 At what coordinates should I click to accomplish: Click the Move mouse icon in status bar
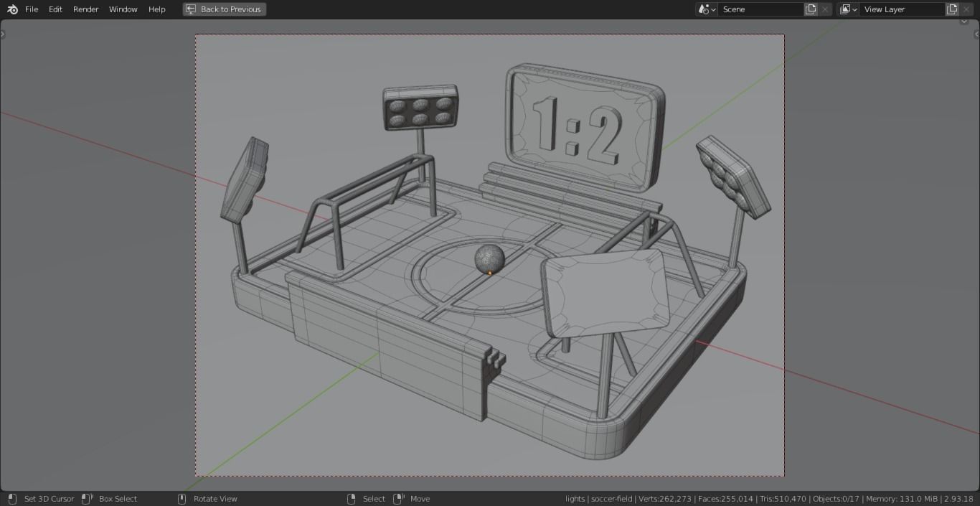pos(399,499)
